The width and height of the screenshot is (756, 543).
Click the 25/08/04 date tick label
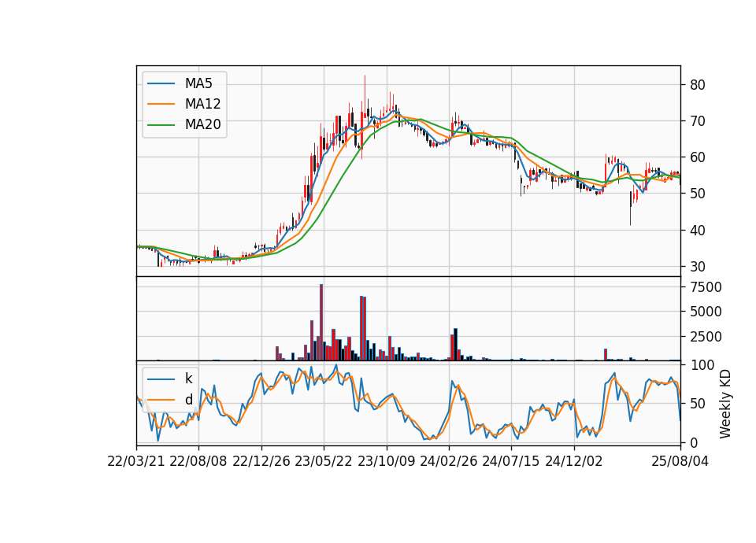[680, 461]
